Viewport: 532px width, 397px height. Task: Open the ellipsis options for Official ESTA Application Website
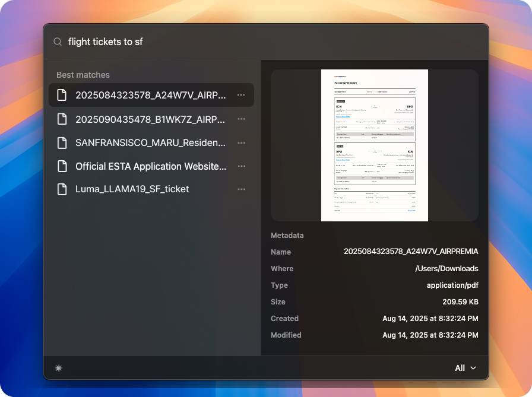[x=242, y=166]
